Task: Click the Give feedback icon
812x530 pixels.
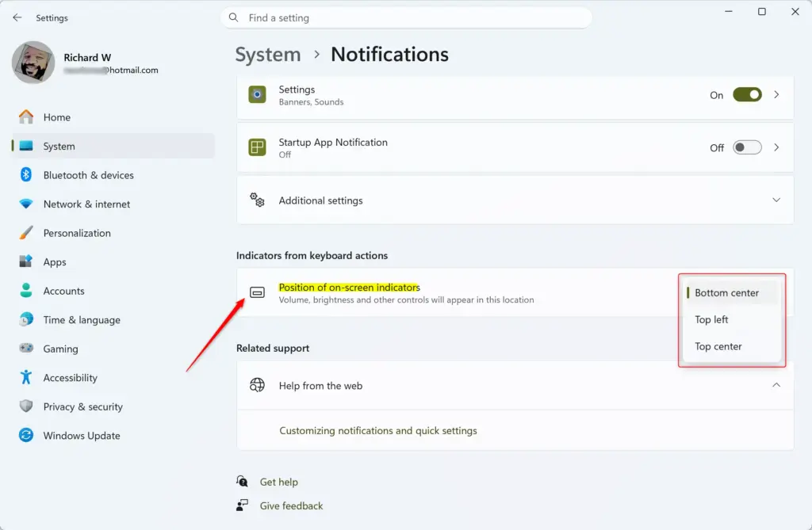Action: point(242,505)
